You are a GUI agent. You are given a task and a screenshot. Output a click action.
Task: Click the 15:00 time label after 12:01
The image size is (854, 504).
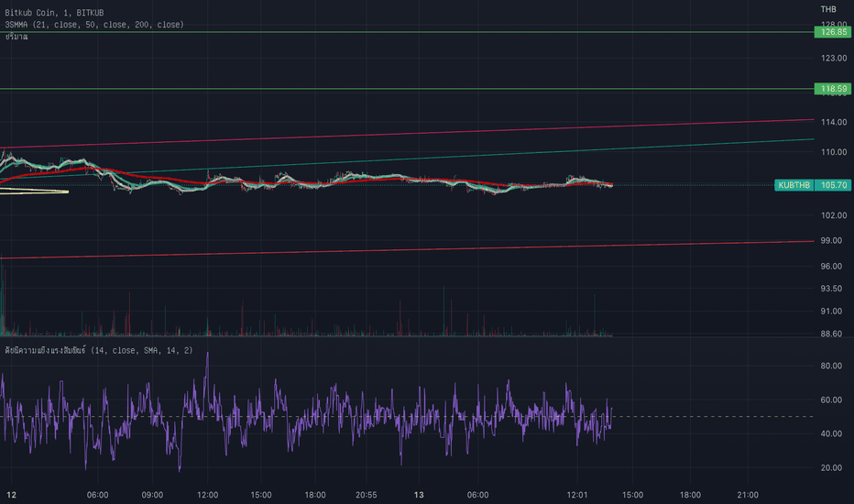632,495
